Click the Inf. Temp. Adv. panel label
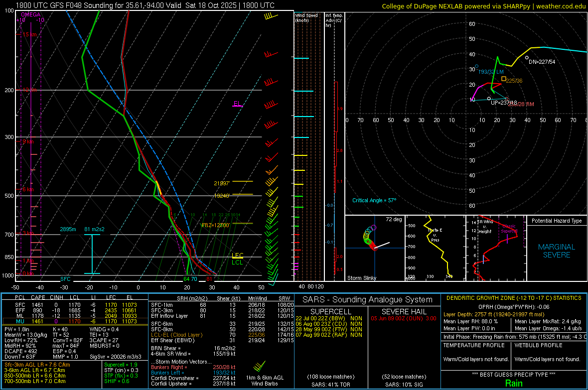The height and width of the screenshot is (390, 588). [x=334, y=20]
